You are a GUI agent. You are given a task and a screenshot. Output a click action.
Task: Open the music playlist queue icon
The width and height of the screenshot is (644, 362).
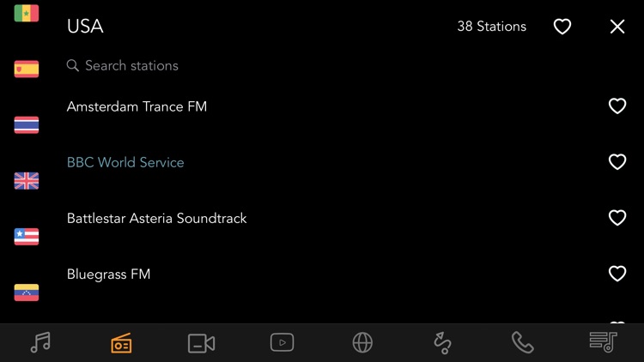[603, 342]
